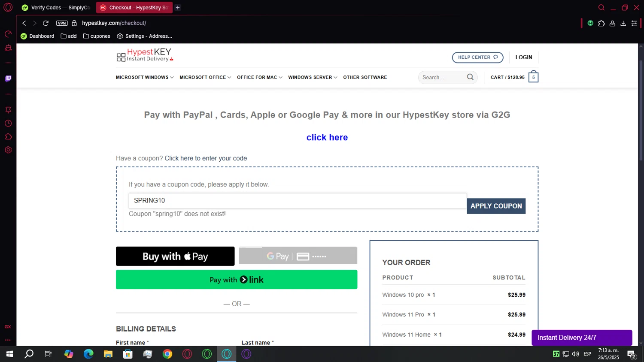Select the Windows 10 pro order row

454,295
